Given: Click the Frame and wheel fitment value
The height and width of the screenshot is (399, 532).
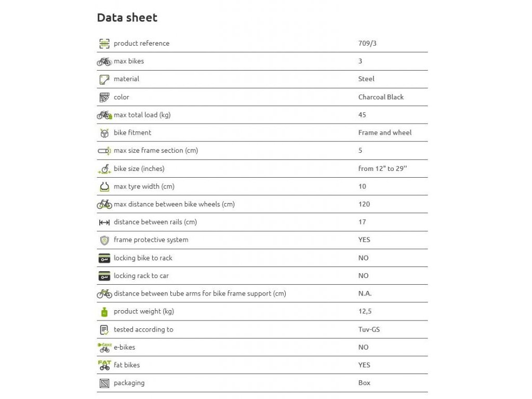Looking at the screenshot, I should coord(384,132).
